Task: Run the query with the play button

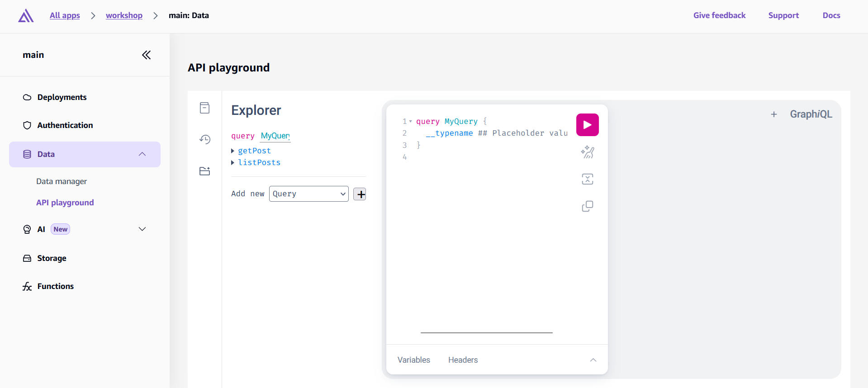Action: tap(587, 125)
